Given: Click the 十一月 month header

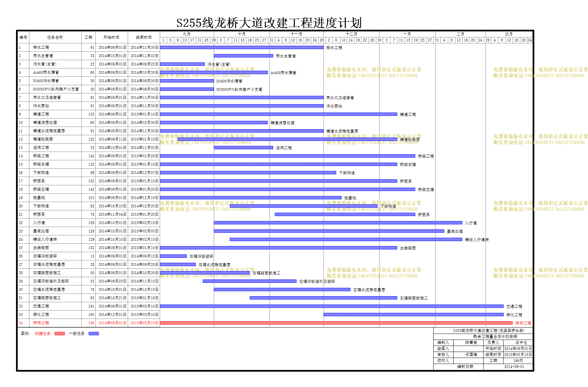Looking at the screenshot, I should tap(297, 34).
